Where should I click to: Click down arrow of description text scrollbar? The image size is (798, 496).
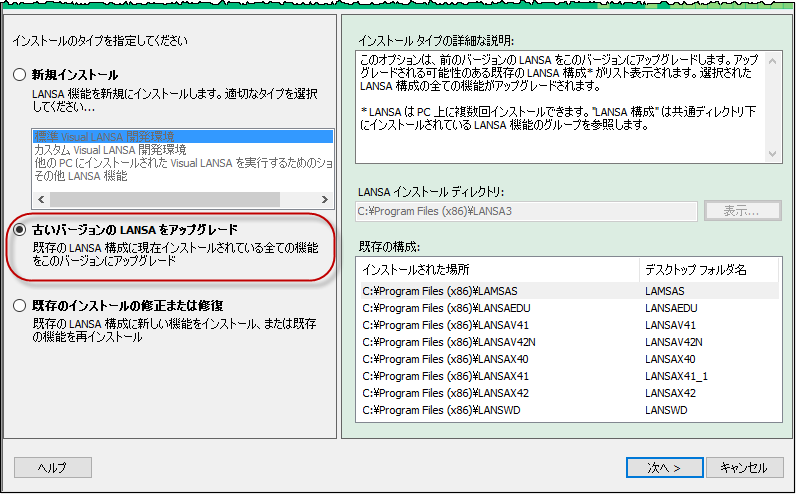coord(772,153)
